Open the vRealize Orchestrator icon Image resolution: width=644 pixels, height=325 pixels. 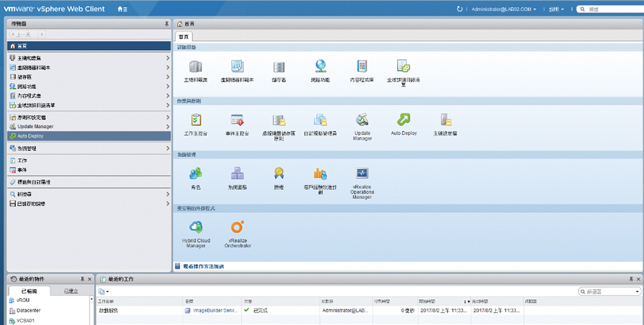[x=238, y=227]
